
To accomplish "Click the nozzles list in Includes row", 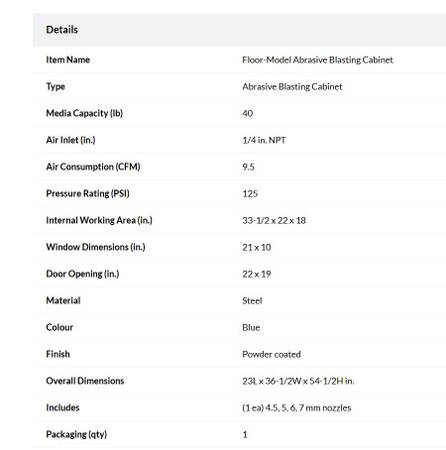I will pyautogui.click(x=297, y=408).
